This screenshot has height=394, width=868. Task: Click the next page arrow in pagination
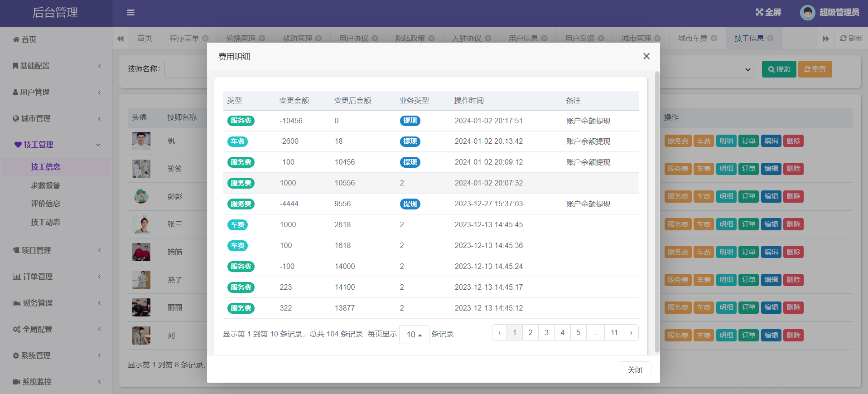pyautogui.click(x=631, y=332)
